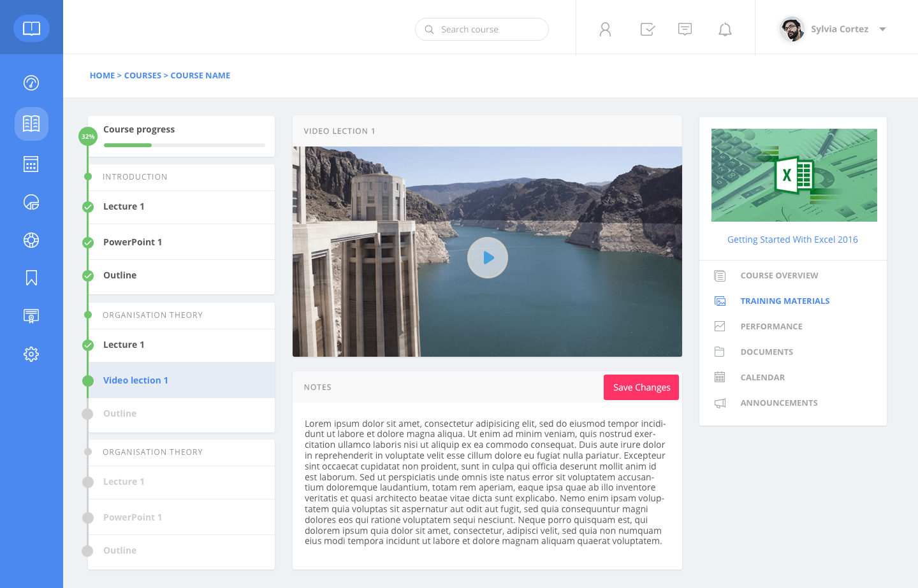Image resolution: width=918 pixels, height=588 pixels.
Task: Open Lecture 1 under Introduction
Action: 182,207
